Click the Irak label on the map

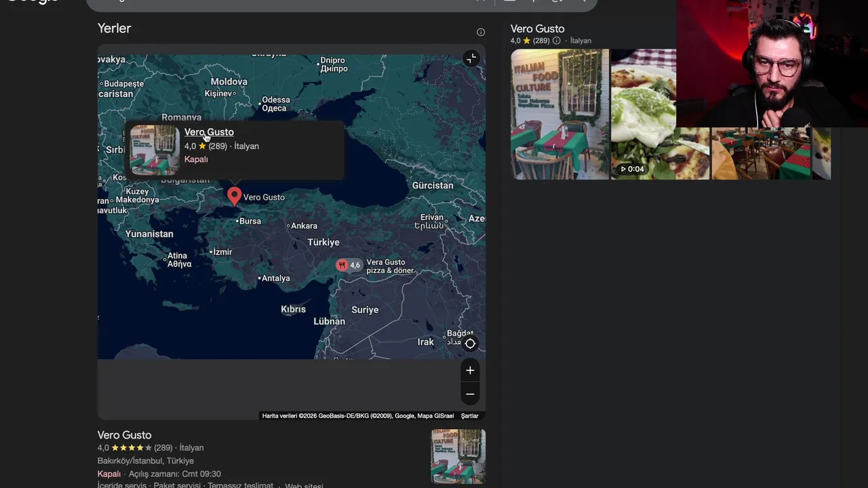click(x=426, y=342)
